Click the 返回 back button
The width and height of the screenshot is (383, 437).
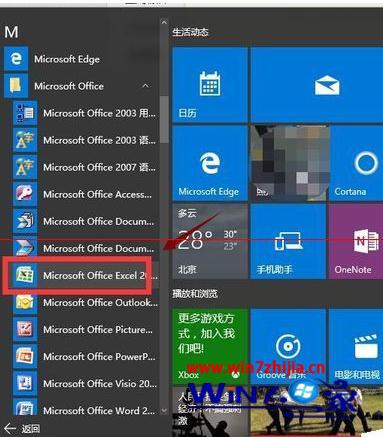point(22,429)
